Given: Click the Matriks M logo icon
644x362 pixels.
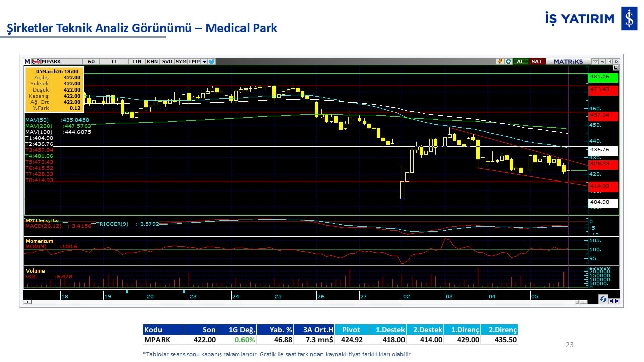Looking at the screenshot, I should click(x=27, y=62).
